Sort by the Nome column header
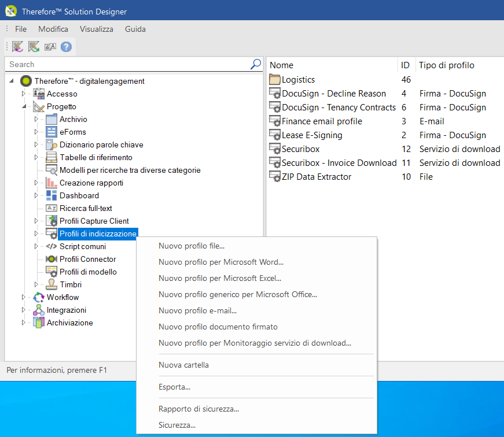Image resolution: width=504 pixels, height=437 pixels. click(x=332, y=65)
